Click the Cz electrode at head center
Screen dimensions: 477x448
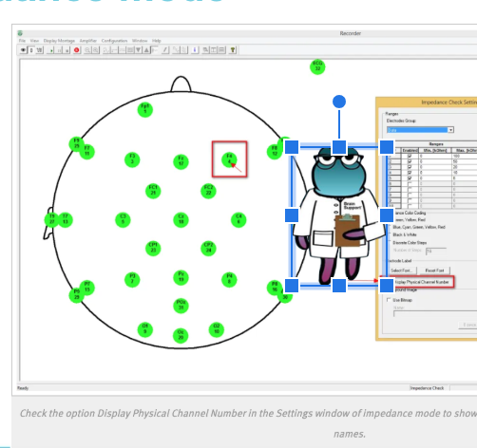click(181, 219)
